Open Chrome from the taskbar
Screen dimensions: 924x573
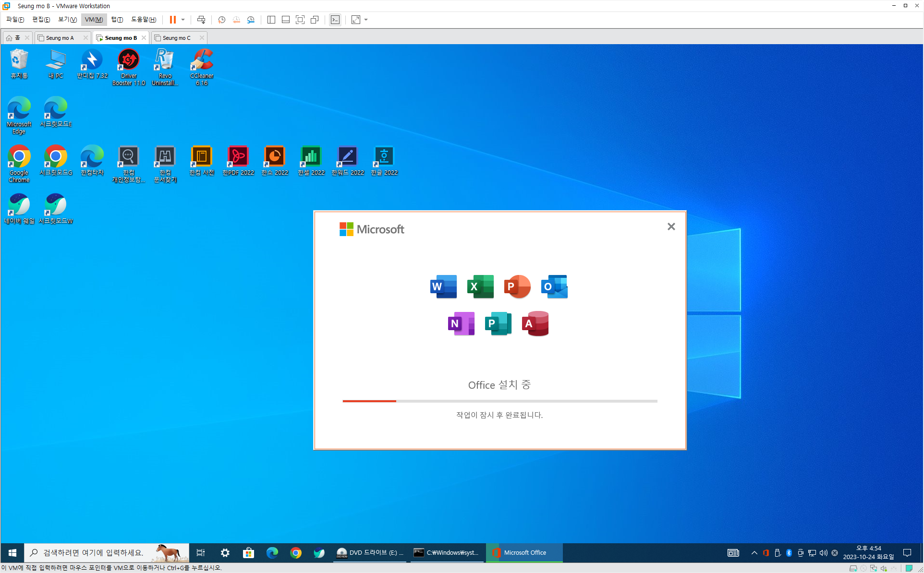pos(296,553)
